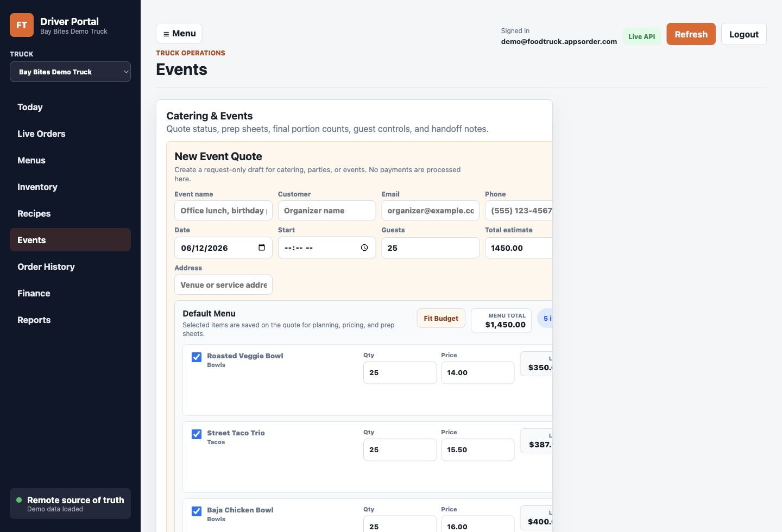
Task: Click the Event name input field
Action: tap(223, 211)
